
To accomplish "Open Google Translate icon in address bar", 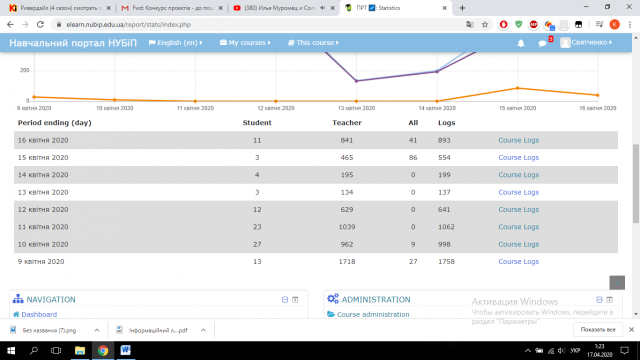I will 470,24.
